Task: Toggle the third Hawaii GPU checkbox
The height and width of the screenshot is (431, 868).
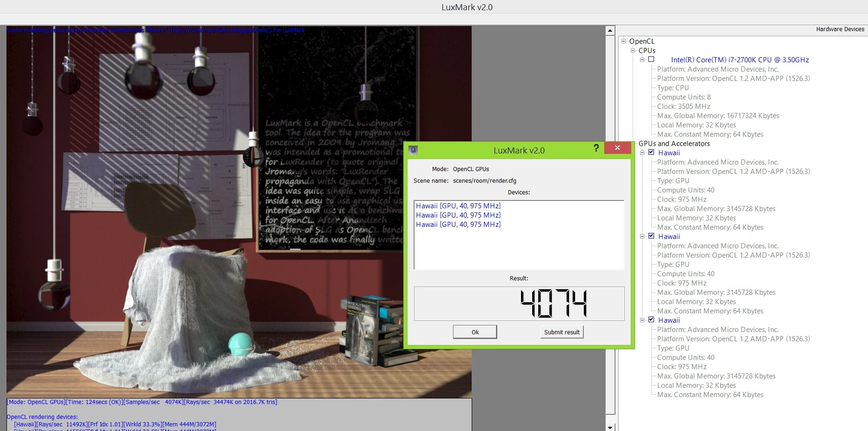Action: click(651, 320)
